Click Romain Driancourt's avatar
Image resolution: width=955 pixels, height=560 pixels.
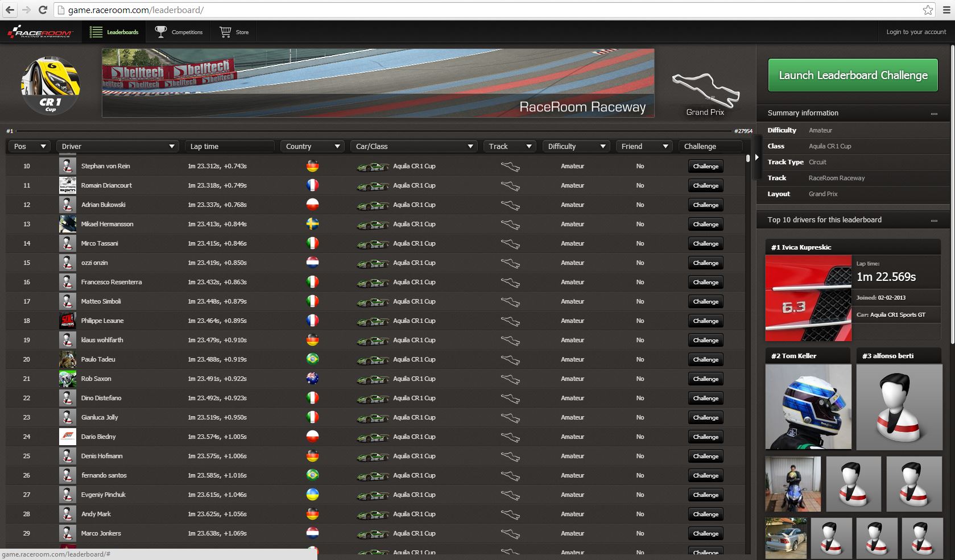(68, 185)
